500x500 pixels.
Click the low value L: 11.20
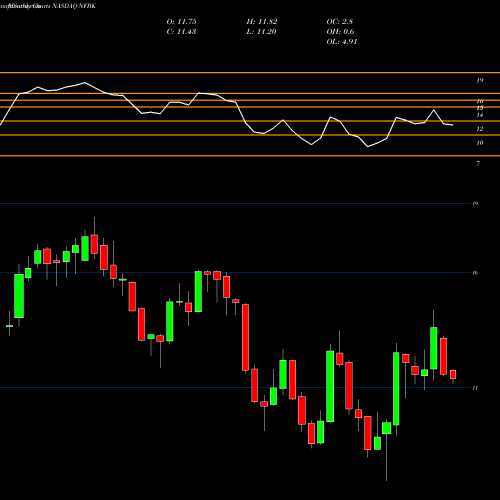(261, 32)
